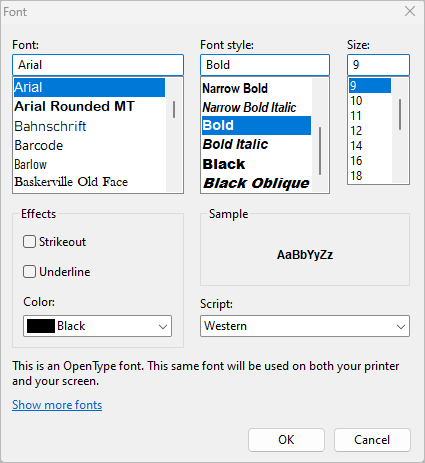The width and height of the screenshot is (425, 463).
Task: Click the Show more fonts link
Action: (57, 405)
